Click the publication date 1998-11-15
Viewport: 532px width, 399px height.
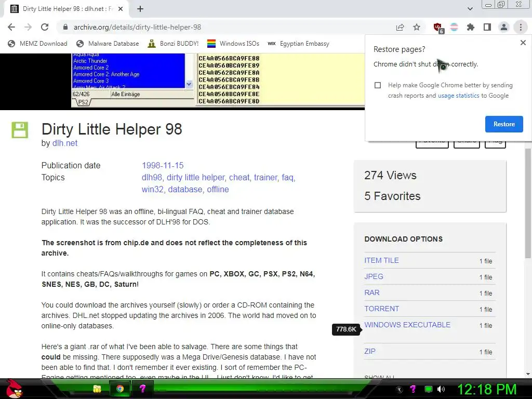[x=163, y=166]
